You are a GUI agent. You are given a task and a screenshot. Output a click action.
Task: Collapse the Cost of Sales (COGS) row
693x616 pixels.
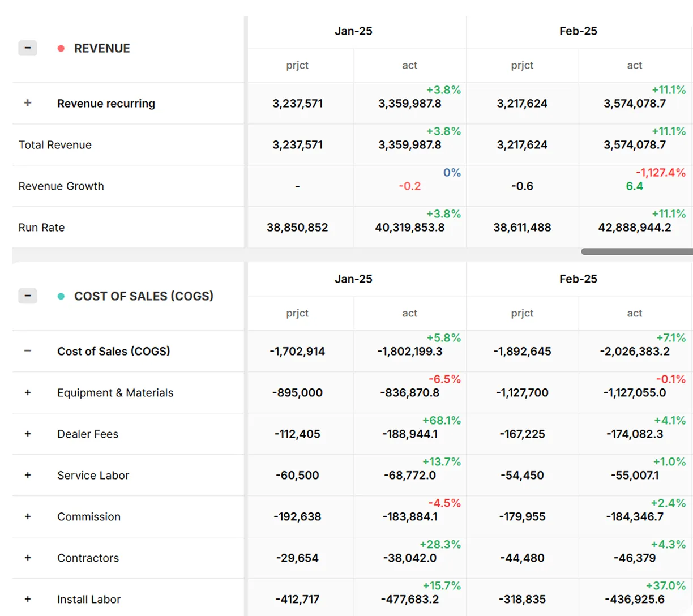pos(27,351)
